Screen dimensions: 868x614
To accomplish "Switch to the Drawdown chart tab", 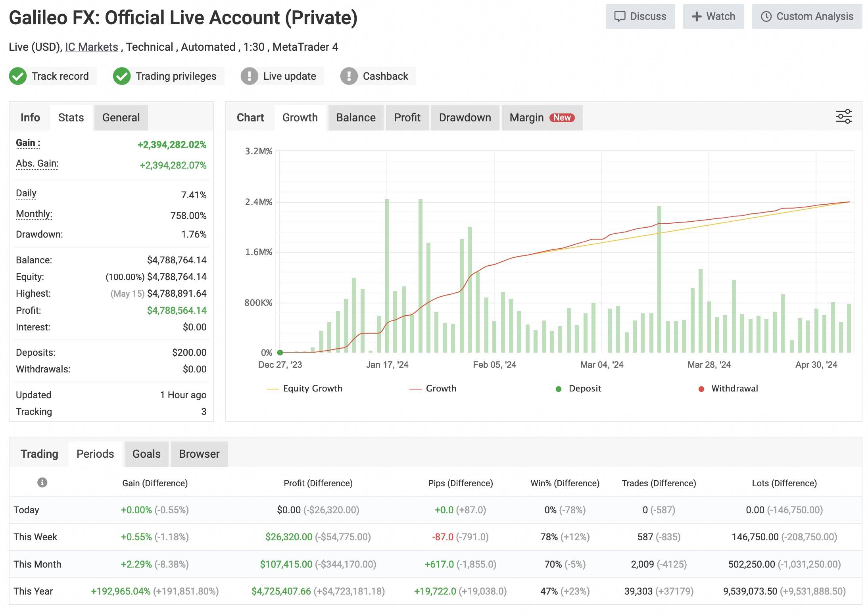I will click(465, 118).
